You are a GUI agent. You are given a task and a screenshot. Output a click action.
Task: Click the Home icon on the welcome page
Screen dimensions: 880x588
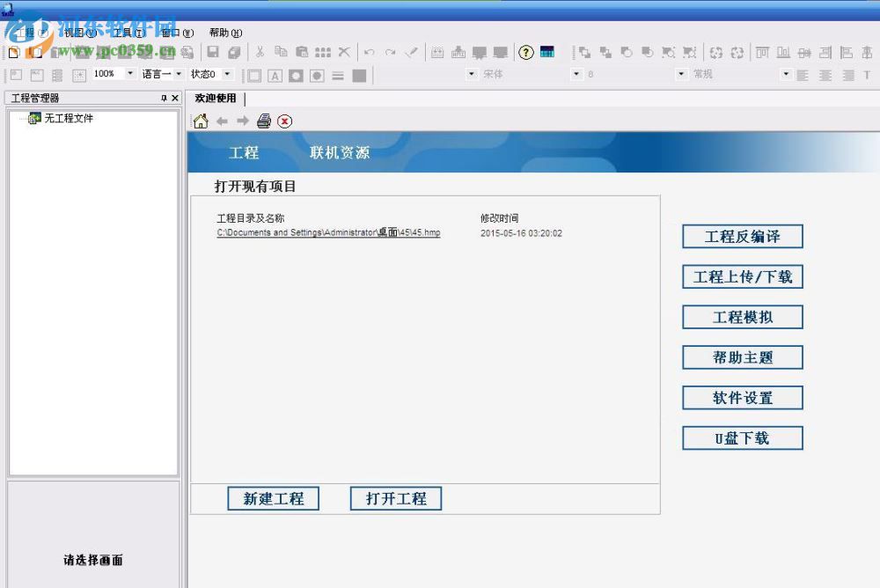(x=202, y=121)
